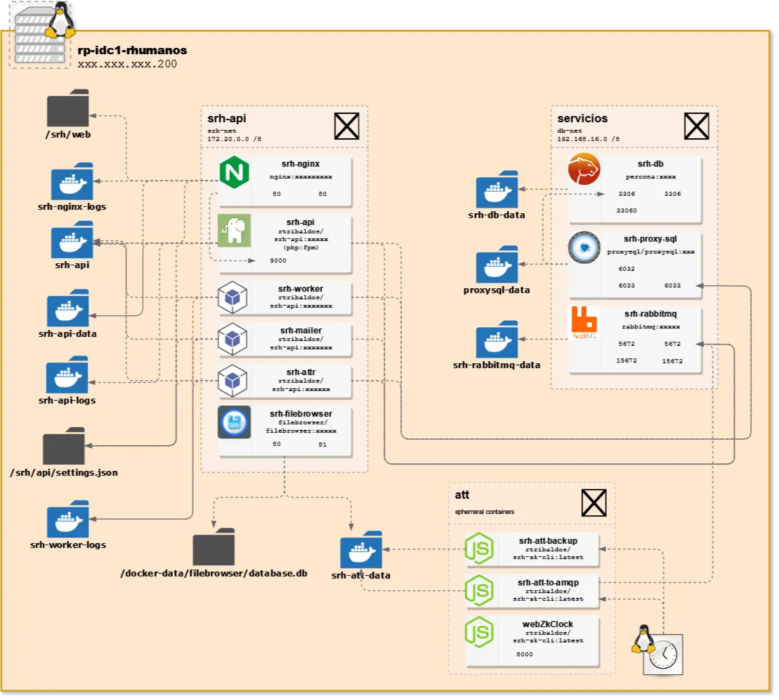Image resolution: width=779 pixels, height=700 pixels.
Task: Toggle the X box on the servicios network
Action: coord(696,126)
